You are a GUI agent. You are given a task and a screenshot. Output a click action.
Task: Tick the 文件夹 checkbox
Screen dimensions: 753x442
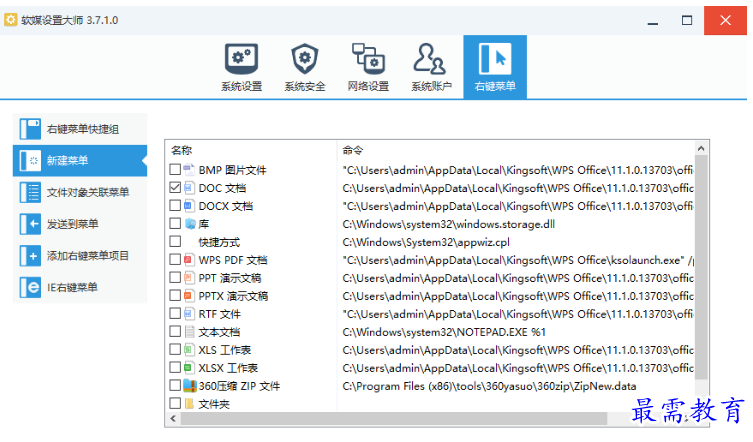click(175, 404)
